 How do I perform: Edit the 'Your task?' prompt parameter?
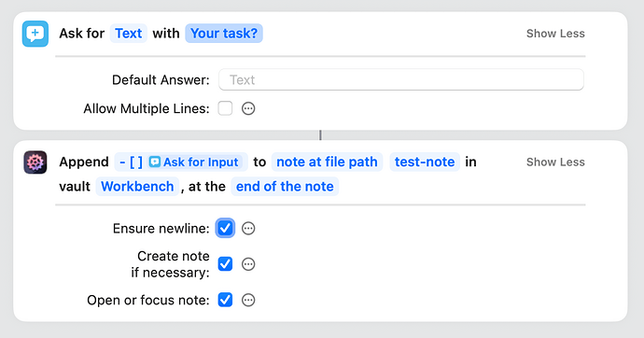pos(224,34)
